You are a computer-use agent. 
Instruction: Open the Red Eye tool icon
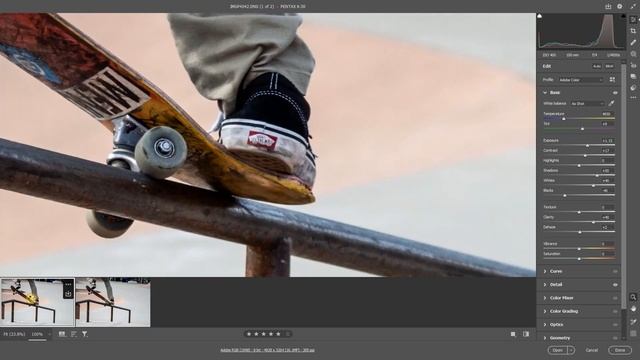[633, 65]
